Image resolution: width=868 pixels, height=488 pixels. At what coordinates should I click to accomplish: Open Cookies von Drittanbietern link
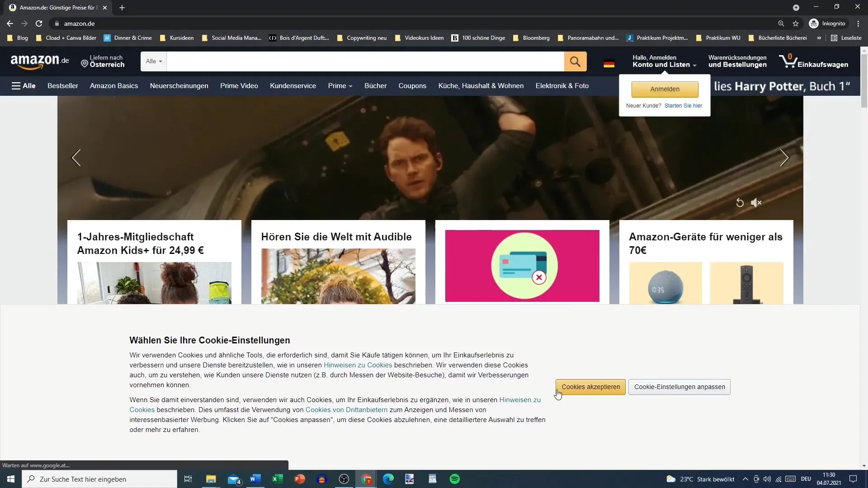pos(346,410)
